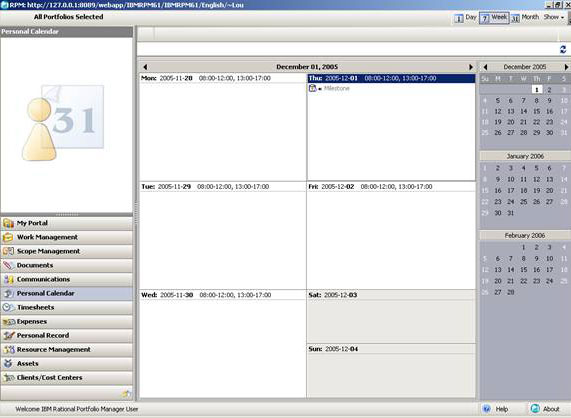
Task: Go to previous week arrow
Action: click(x=145, y=67)
